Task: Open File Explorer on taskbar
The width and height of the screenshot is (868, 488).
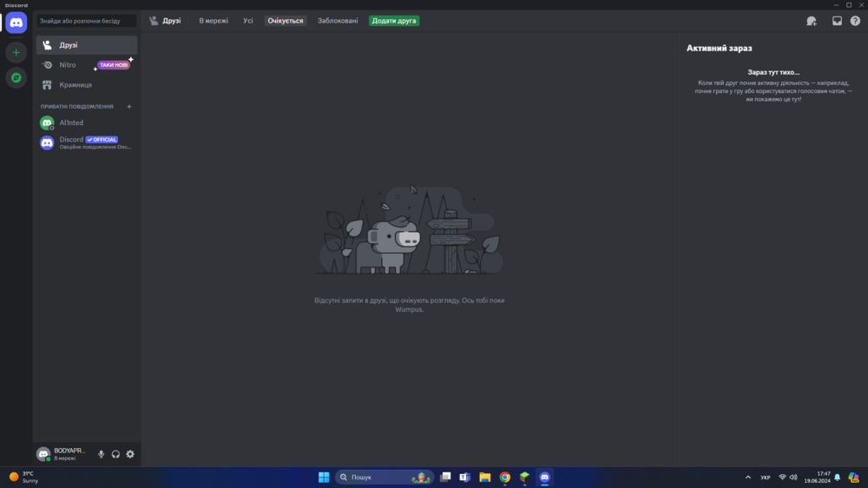Action: coord(485,477)
